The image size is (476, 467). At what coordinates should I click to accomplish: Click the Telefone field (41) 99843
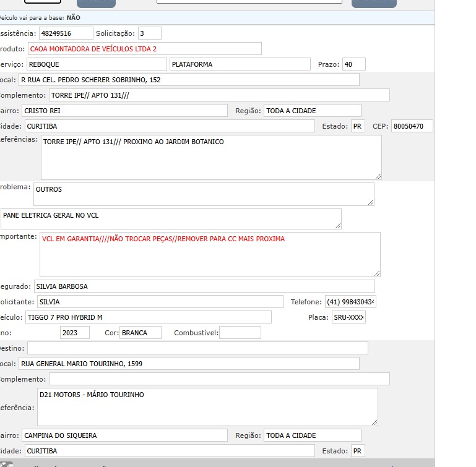click(350, 302)
